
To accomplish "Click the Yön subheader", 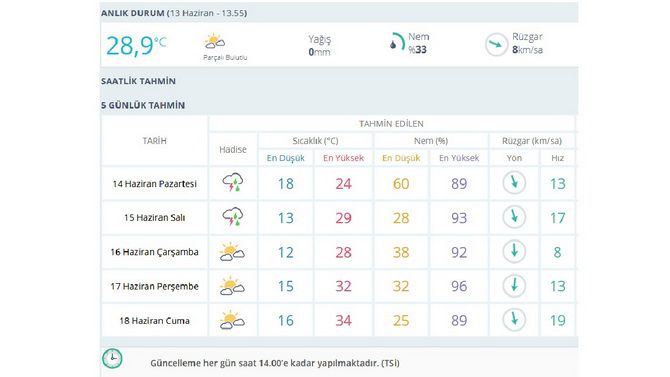I will (514, 158).
